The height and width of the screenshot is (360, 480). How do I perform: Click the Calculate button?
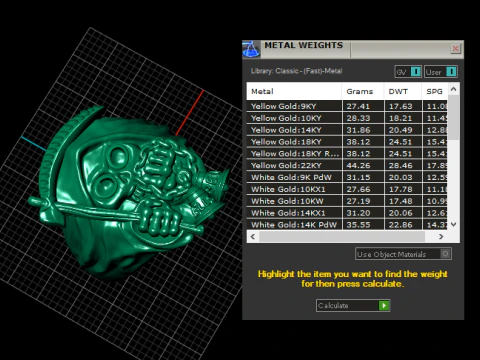tap(353, 305)
